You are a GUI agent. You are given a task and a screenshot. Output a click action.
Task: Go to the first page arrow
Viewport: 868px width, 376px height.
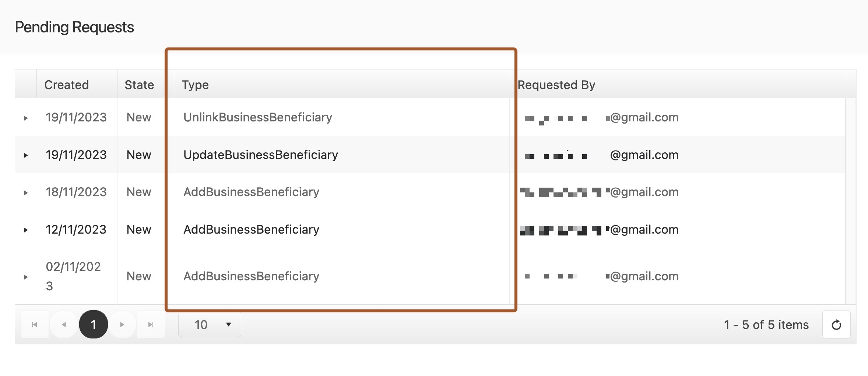[35, 324]
